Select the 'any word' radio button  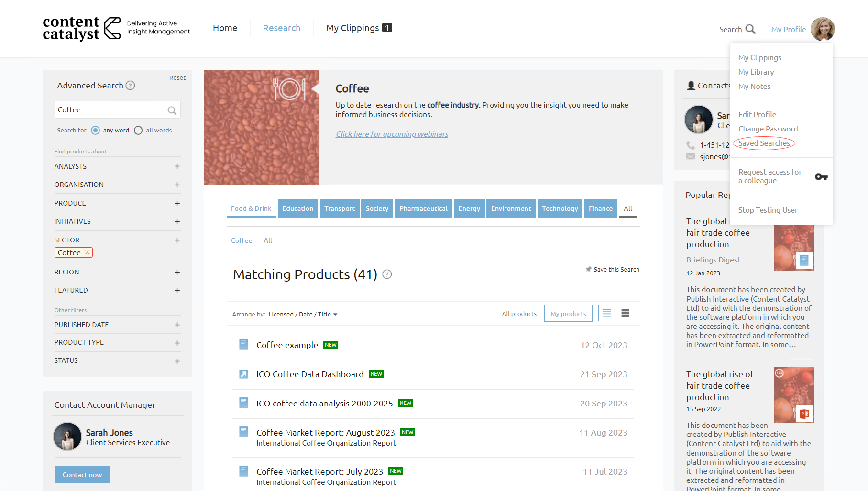coord(96,131)
